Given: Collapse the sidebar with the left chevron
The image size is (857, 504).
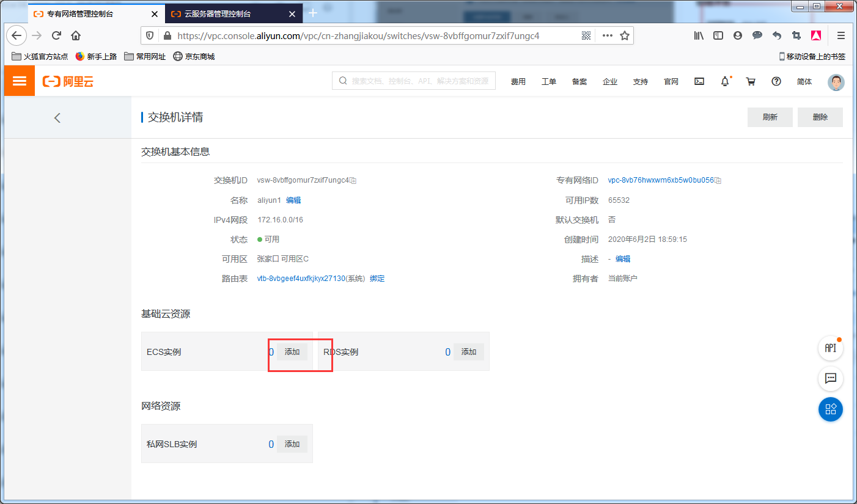Looking at the screenshot, I should pos(57,117).
